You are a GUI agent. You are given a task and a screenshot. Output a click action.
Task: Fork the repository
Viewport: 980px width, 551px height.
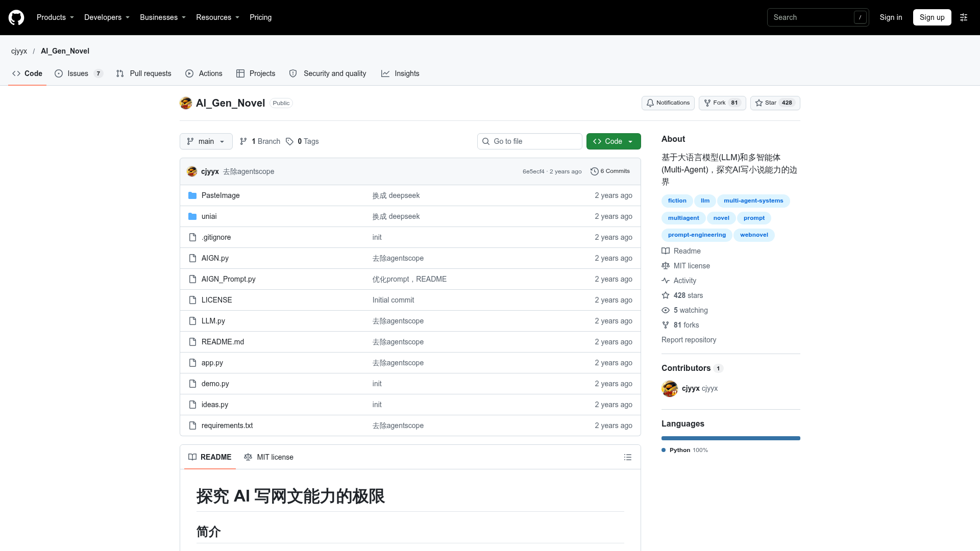[722, 103]
